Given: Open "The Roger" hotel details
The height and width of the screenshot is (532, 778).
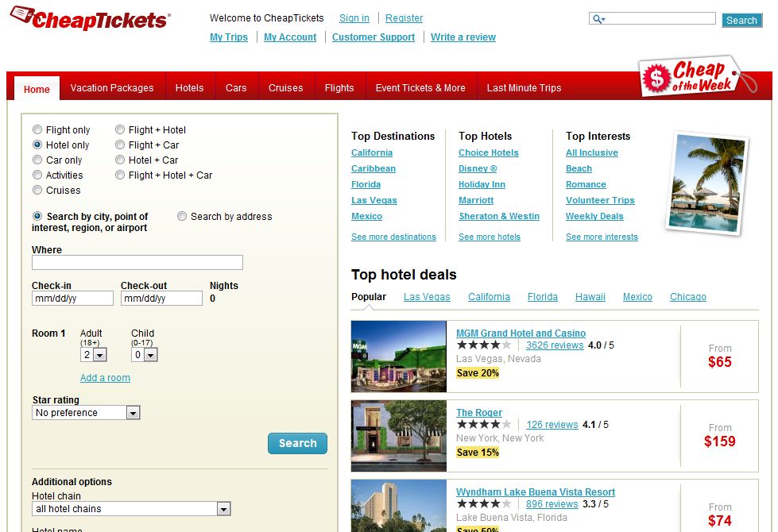Looking at the screenshot, I should [x=478, y=412].
